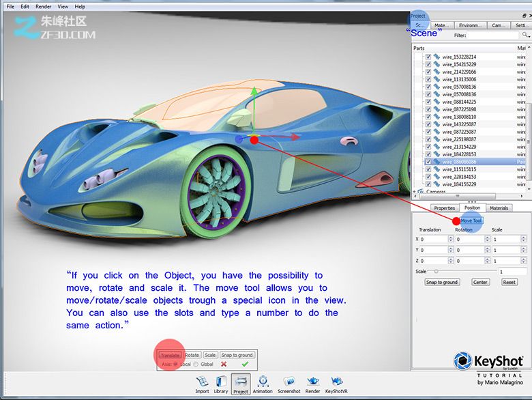Click the Scale slider value field

[512, 272]
